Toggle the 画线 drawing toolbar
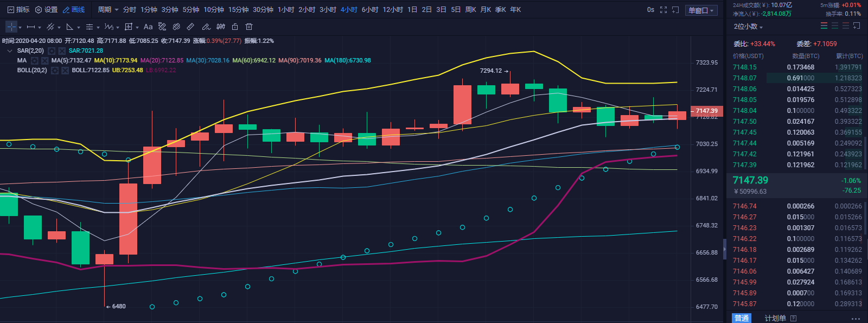 (x=74, y=10)
